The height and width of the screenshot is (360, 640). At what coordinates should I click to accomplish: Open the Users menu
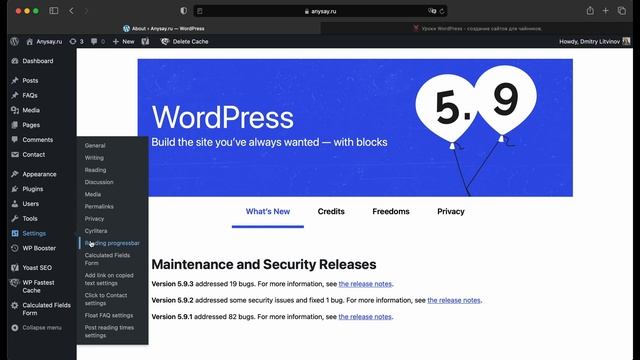point(31,204)
